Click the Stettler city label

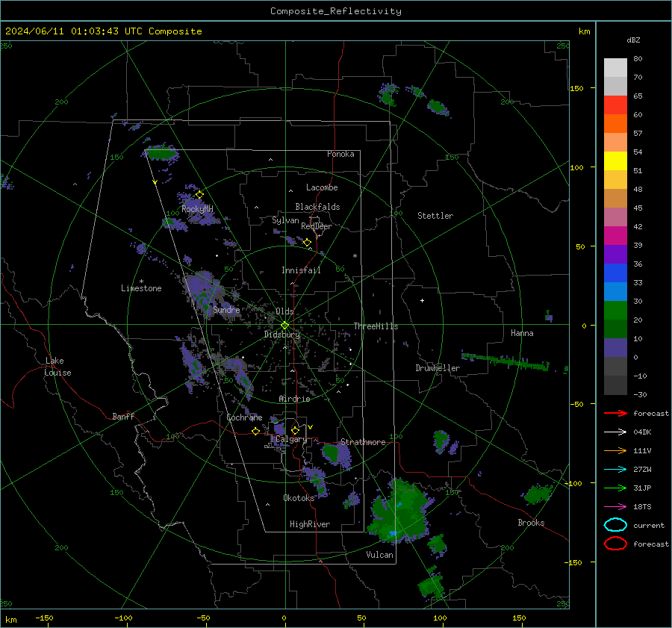(435, 216)
